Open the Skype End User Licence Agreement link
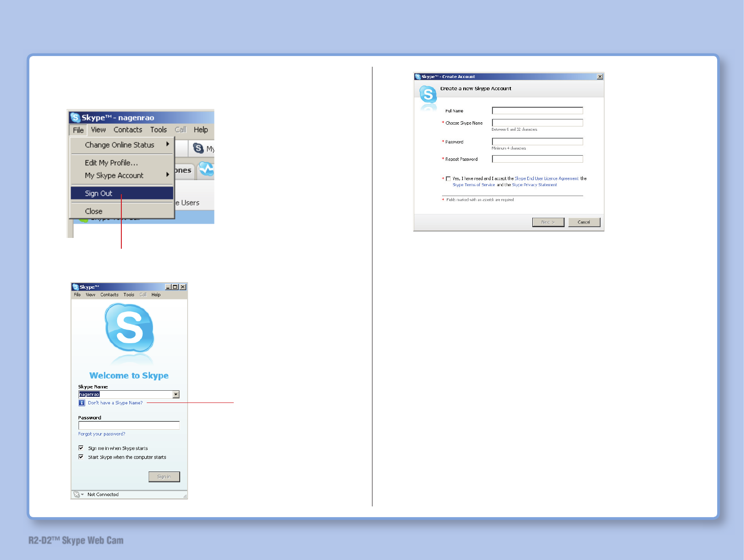The height and width of the screenshot is (560, 744). 546,179
